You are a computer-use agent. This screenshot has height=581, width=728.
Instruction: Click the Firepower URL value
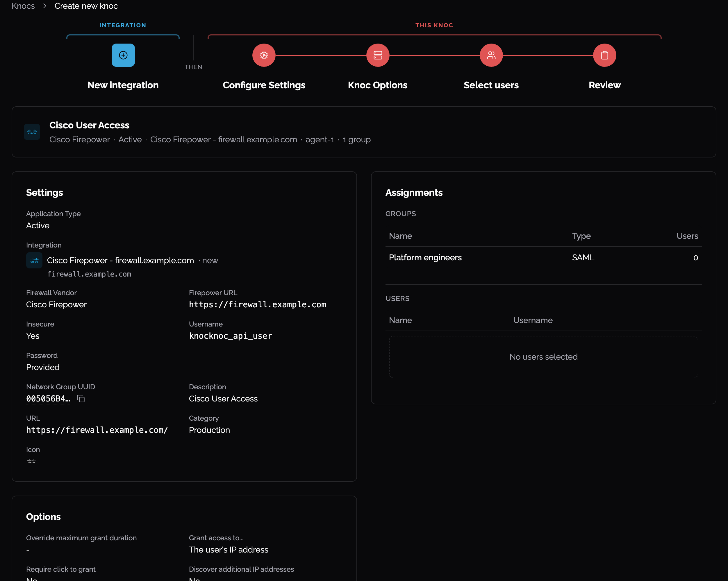[257, 304]
